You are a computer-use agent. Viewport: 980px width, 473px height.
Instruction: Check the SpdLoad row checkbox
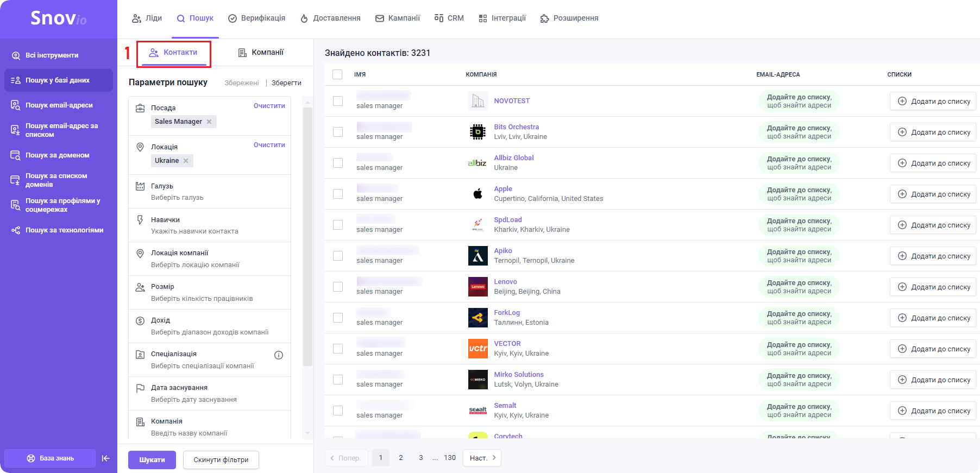tap(338, 225)
